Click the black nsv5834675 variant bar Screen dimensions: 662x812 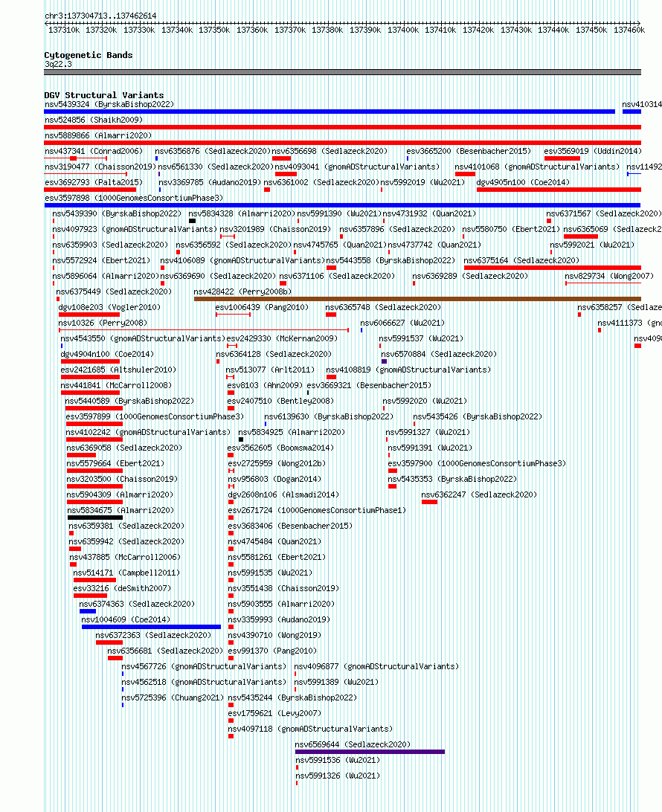[x=94, y=518]
